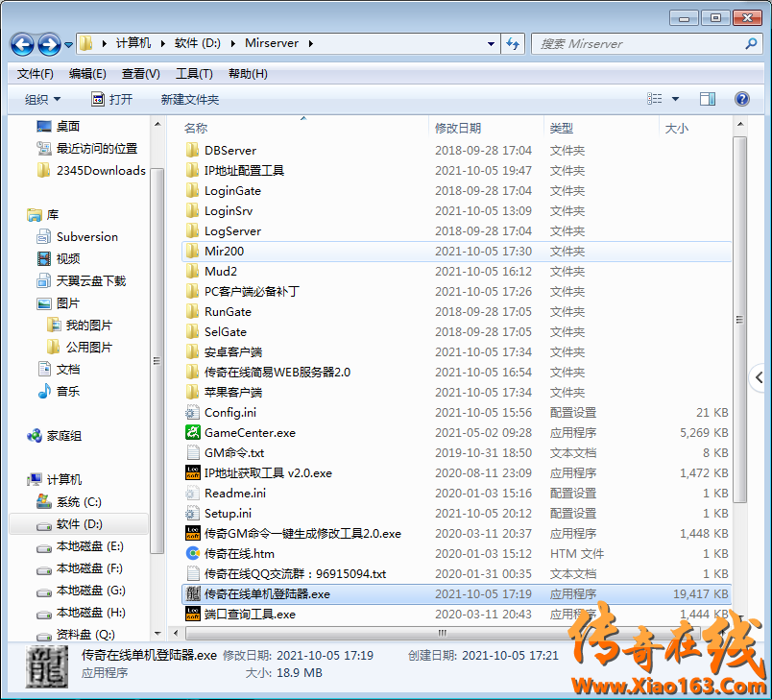Select 软件 (D:) drive in navigation pane
The image size is (772, 700).
click(x=79, y=523)
